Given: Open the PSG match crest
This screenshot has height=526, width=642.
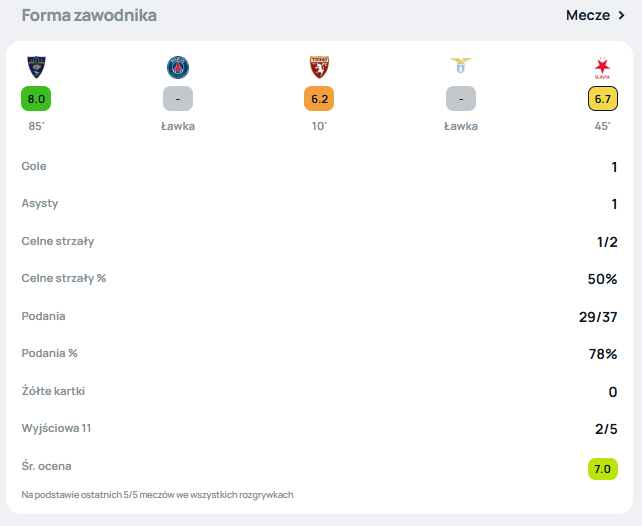Looking at the screenshot, I should pyautogui.click(x=178, y=67).
